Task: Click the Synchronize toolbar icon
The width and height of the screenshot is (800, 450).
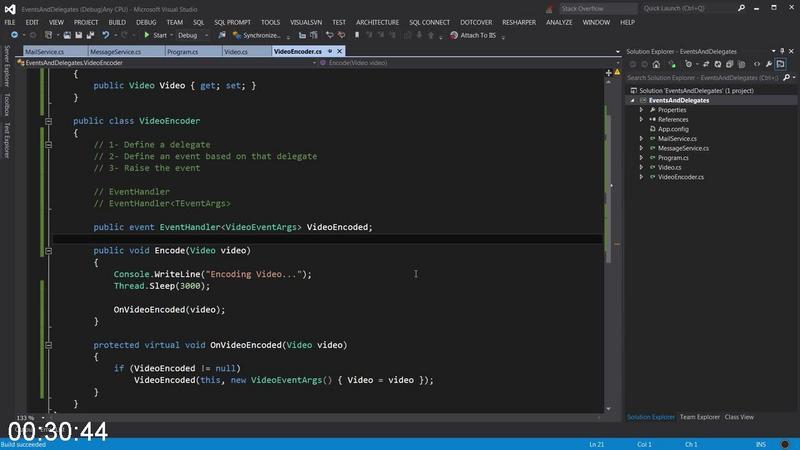Action: [237, 35]
